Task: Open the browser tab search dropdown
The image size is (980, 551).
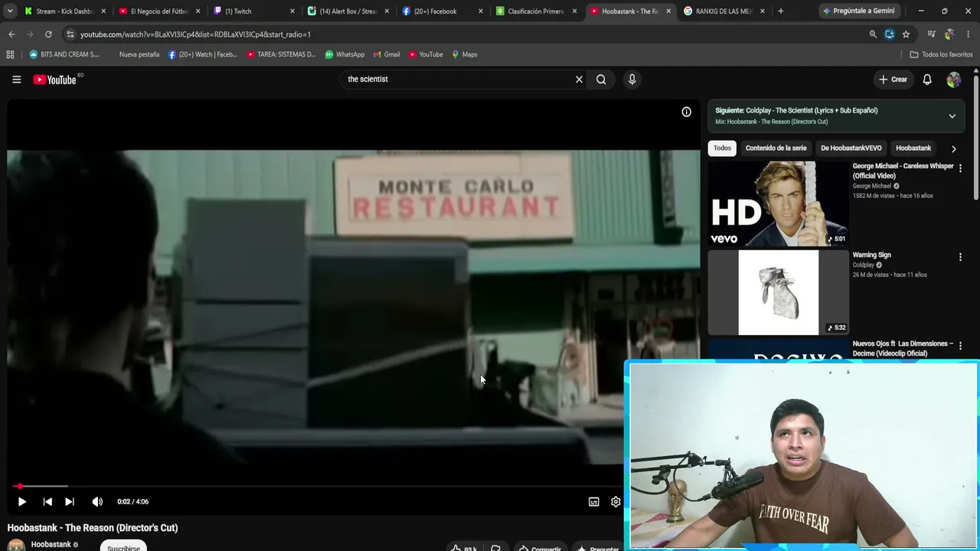Action: 9,11
